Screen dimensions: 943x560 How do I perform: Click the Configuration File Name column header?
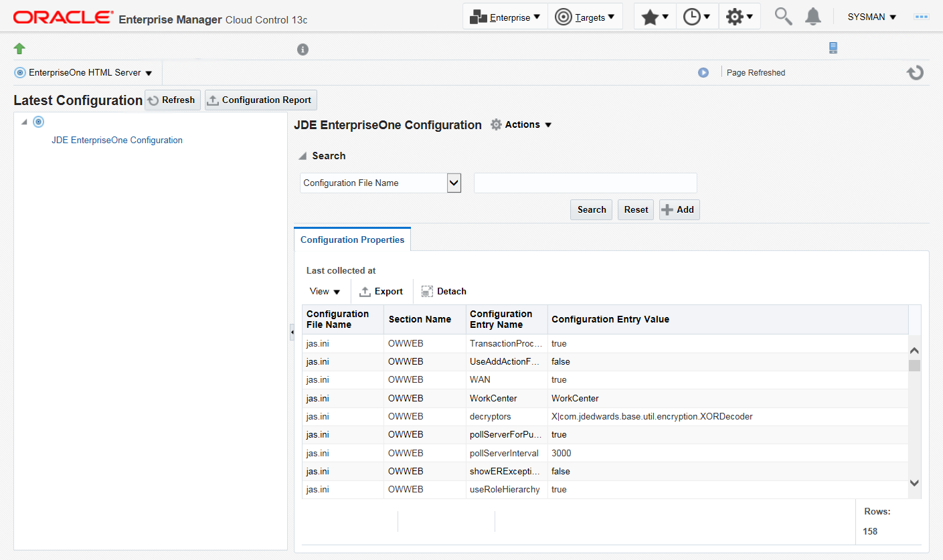(x=343, y=319)
